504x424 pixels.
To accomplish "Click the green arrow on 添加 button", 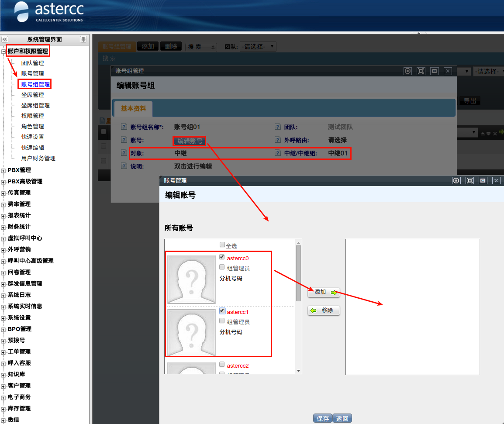I will pyautogui.click(x=334, y=292).
